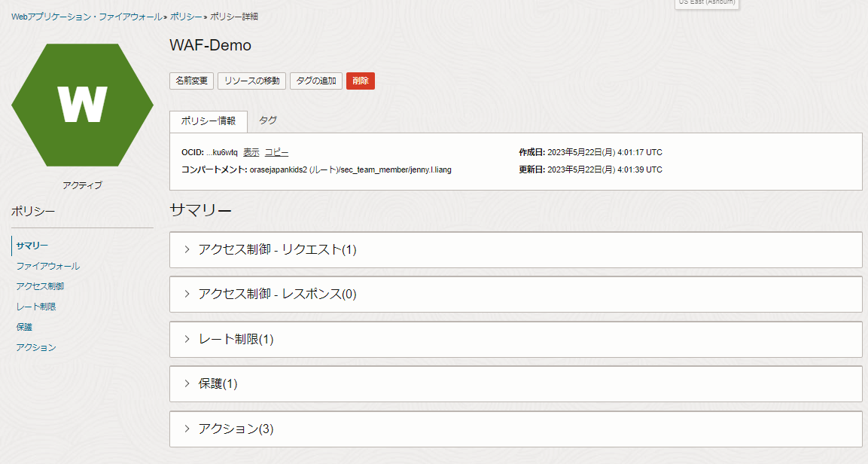Open ファイアウォール in the left sidebar
The width and height of the screenshot is (868, 464).
(x=47, y=266)
